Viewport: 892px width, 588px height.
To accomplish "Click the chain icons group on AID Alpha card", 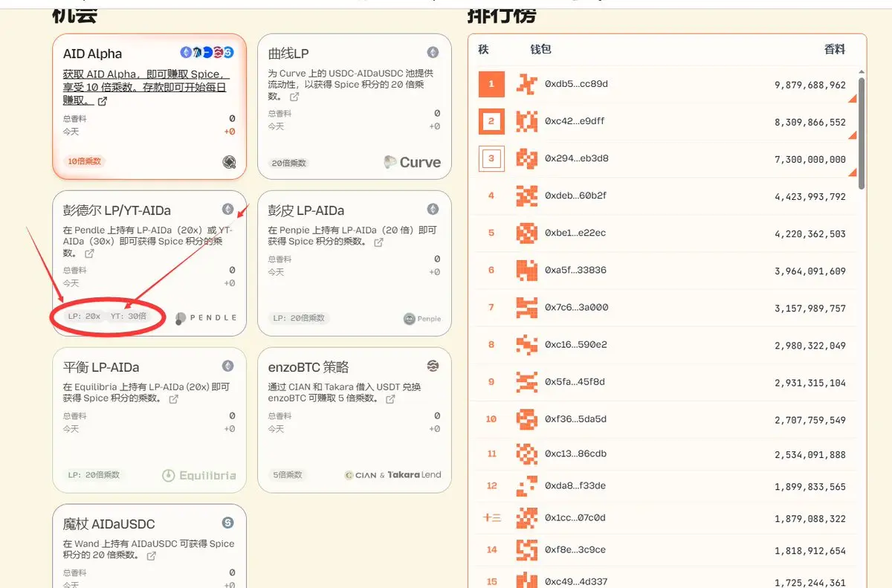I will click(207, 53).
